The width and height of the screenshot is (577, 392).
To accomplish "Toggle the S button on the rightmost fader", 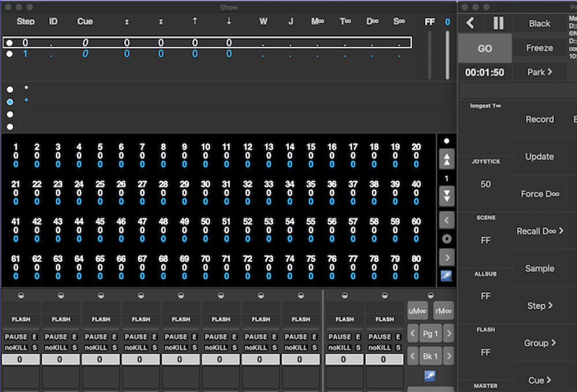I will [x=398, y=348].
